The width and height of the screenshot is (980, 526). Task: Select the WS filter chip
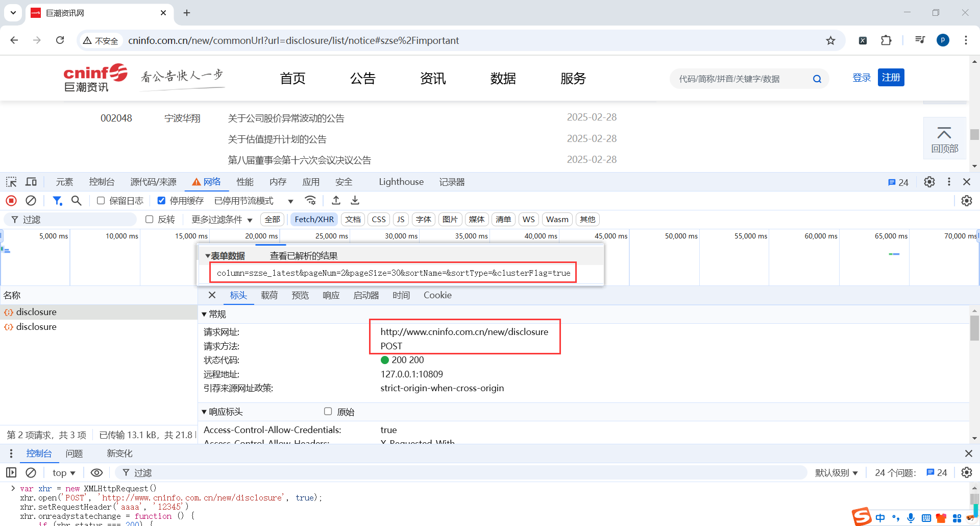point(529,219)
